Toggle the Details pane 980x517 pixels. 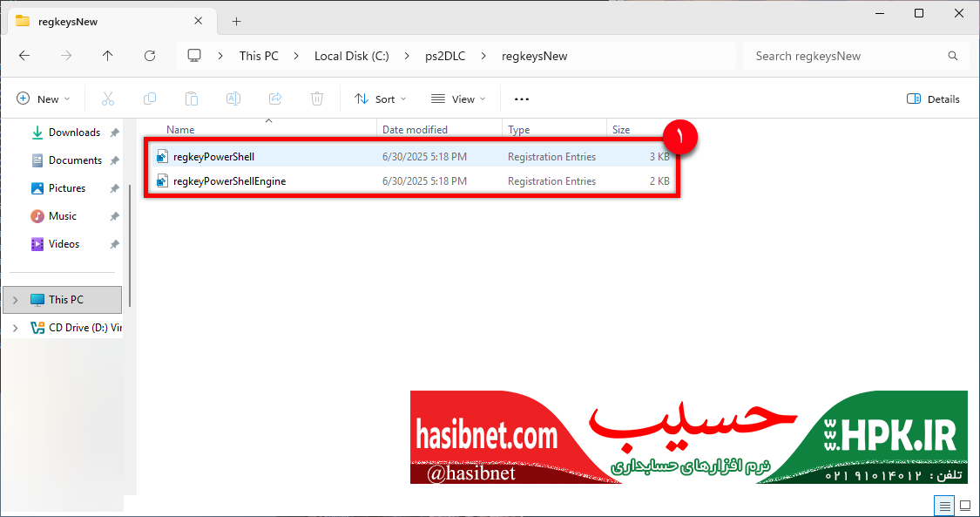[x=933, y=99]
